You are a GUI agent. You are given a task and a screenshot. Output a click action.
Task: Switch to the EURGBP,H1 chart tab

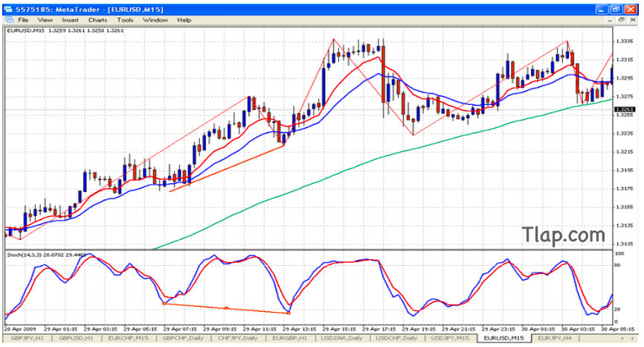pyautogui.click(x=289, y=338)
